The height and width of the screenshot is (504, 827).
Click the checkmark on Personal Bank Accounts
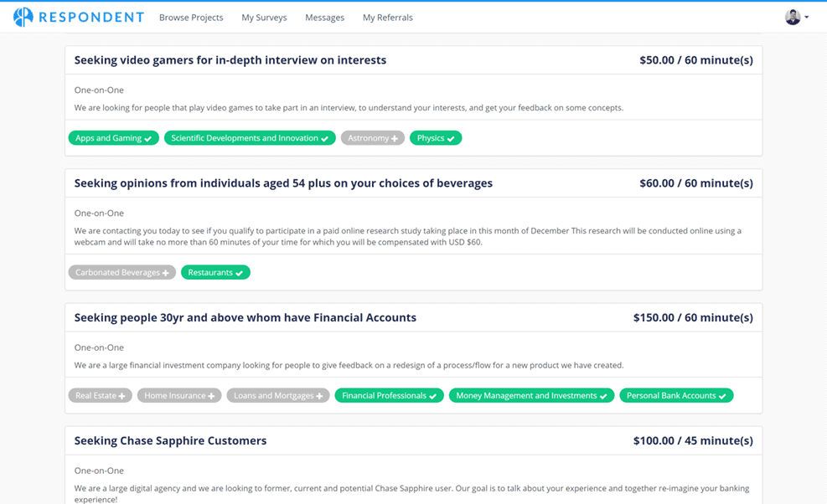[x=724, y=394]
